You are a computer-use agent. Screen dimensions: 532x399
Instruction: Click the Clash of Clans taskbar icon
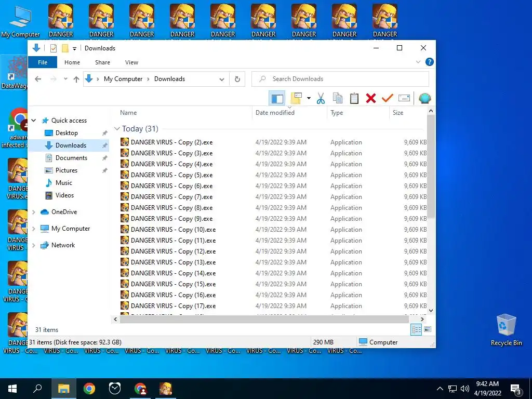(166, 389)
